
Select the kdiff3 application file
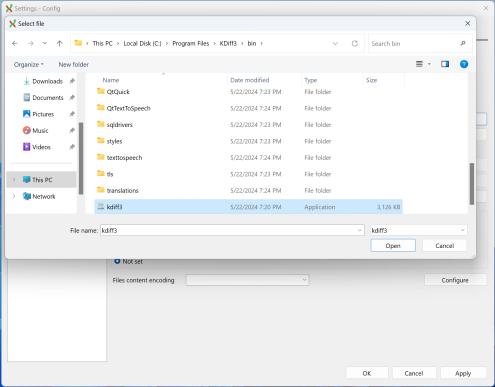pyautogui.click(x=248, y=207)
